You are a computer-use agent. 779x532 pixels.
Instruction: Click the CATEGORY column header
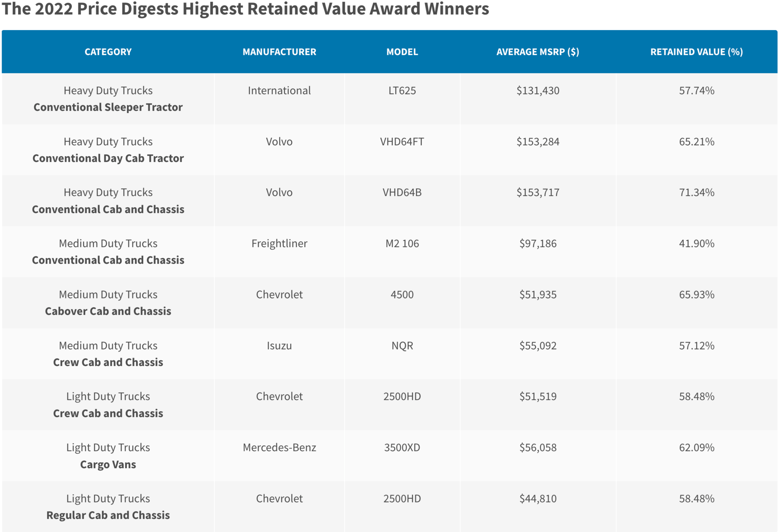[x=108, y=52]
